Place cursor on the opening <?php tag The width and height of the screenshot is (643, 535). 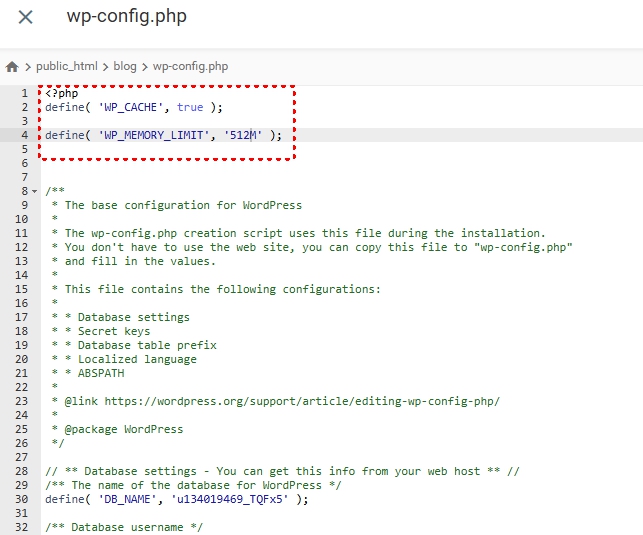point(61,93)
